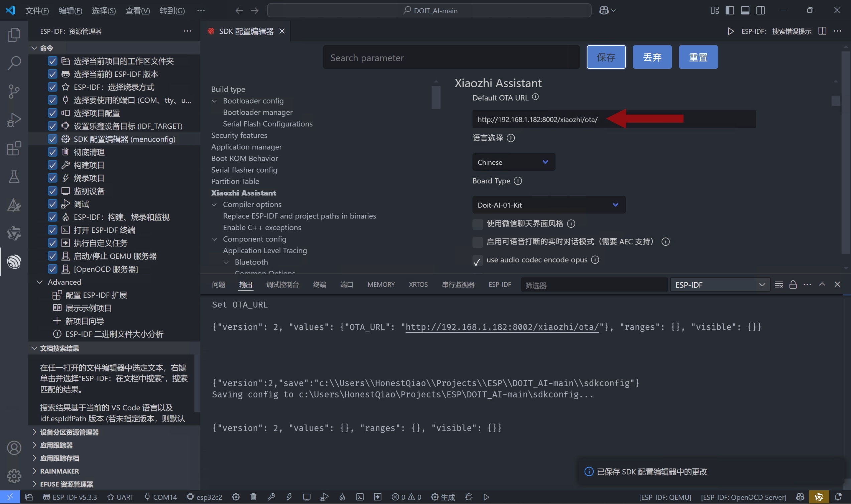Image resolution: width=851 pixels, height=504 pixels.
Task: Click the 重置 button
Action: (x=698, y=57)
